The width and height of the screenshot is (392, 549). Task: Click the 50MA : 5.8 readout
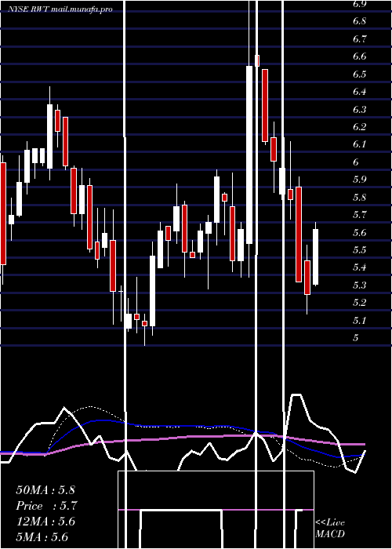[x=45, y=490]
